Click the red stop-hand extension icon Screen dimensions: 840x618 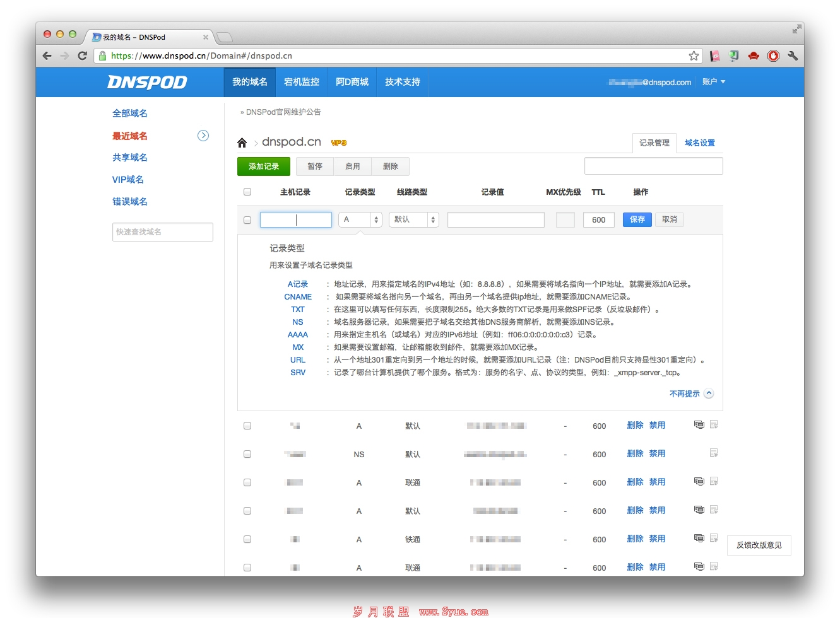click(x=773, y=55)
